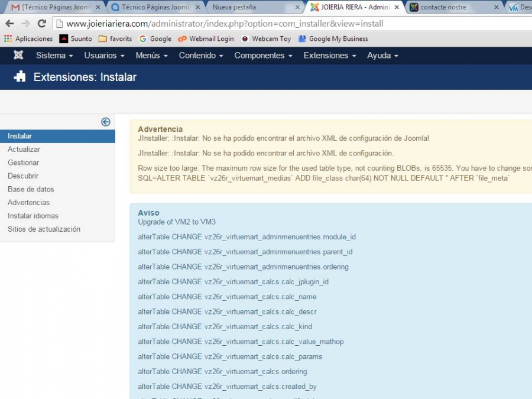
Task: Switch to the partially visible VM tab
Action: (x=520, y=7)
